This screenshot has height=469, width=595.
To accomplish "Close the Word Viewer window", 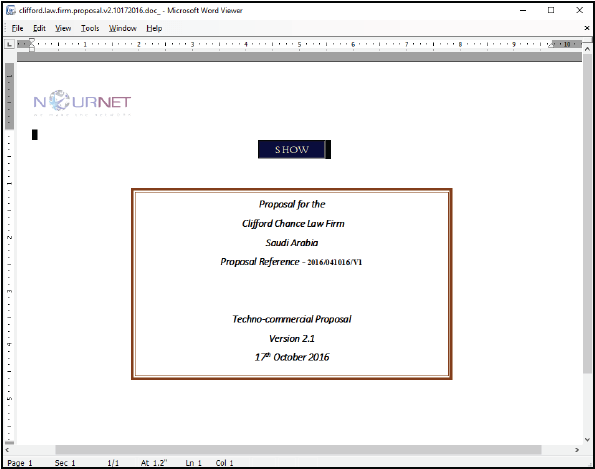I will click(x=579, y=10).
